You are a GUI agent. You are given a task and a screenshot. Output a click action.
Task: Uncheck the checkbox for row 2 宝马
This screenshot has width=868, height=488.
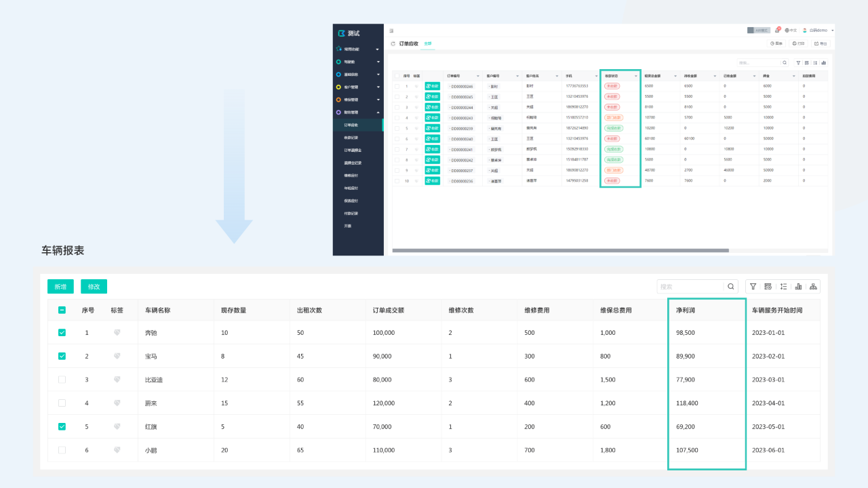pos(62,356)
